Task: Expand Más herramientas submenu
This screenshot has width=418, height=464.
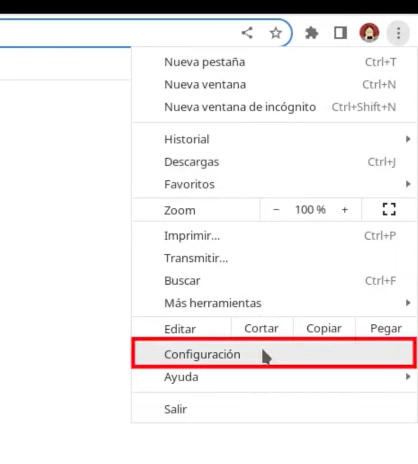Action: coord(274,303)
